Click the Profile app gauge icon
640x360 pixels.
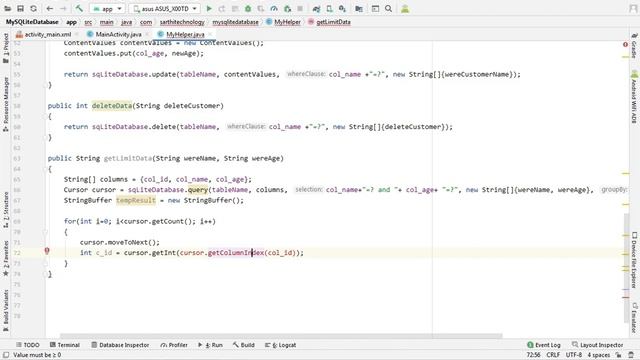(x=274, y=9)
